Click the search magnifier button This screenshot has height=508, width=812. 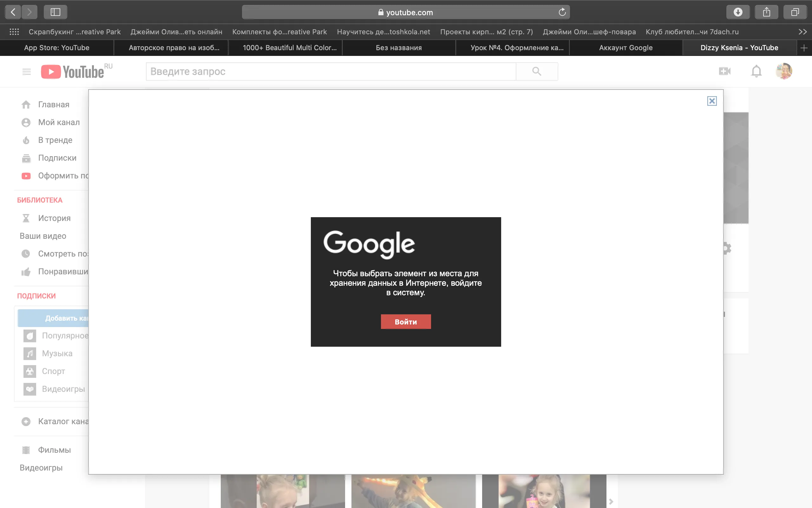[x=537, y=71]
